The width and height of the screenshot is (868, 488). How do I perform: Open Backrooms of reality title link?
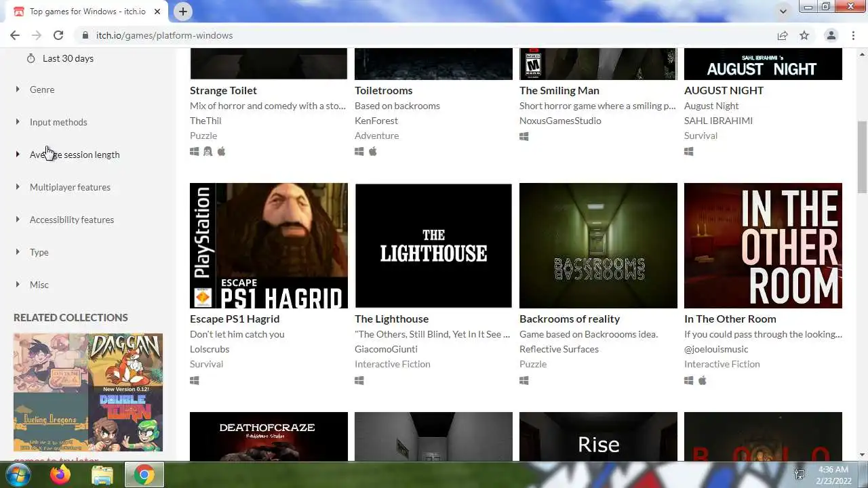tap(570, 319)
